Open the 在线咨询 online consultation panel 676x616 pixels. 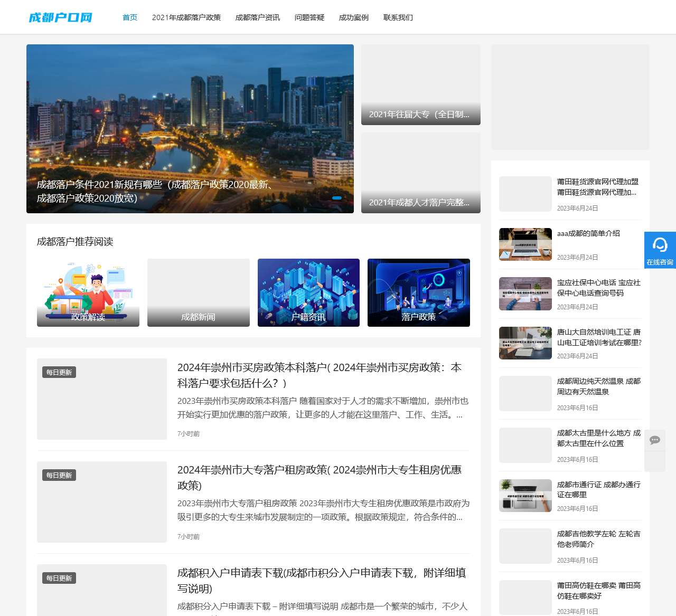pyautogui.click(x=660, y=249)
